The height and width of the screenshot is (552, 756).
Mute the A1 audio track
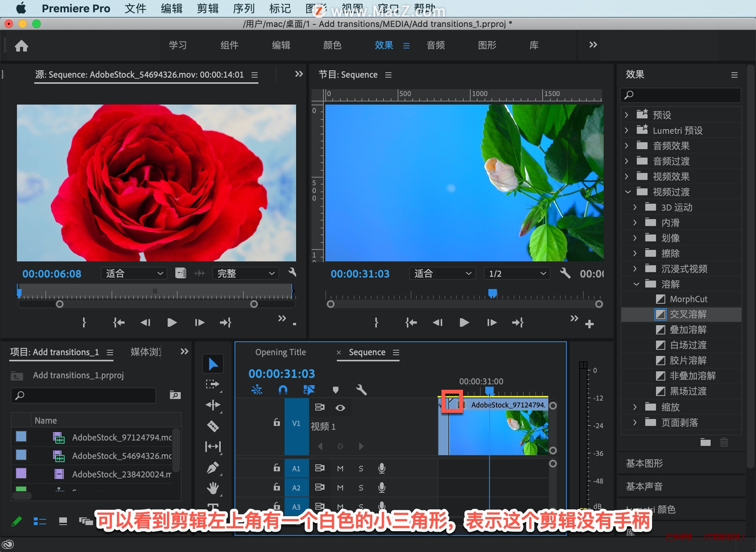pos(340,468)
